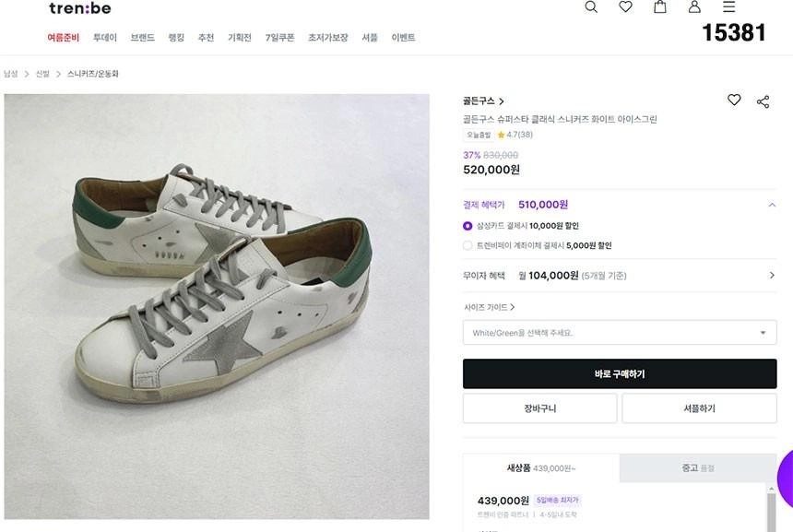The height and width of the screenshot is (532, 793).
Task: Select 트렌비페이 계좌이체 5,000원 할인 option
Action: point(468,246)
